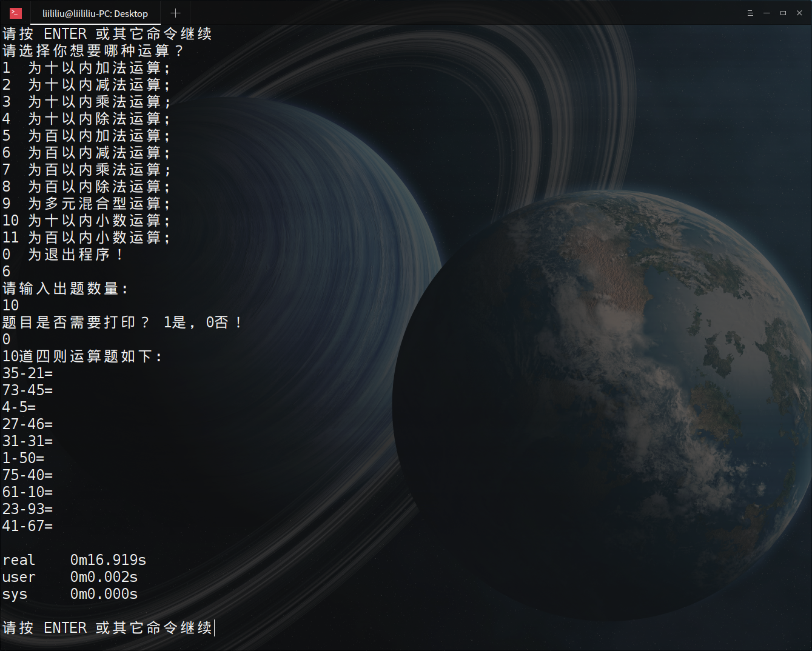The image size is (812, 651).
Task: Open a new terminal tab with plus button
Action: click(x=175, y=13)
